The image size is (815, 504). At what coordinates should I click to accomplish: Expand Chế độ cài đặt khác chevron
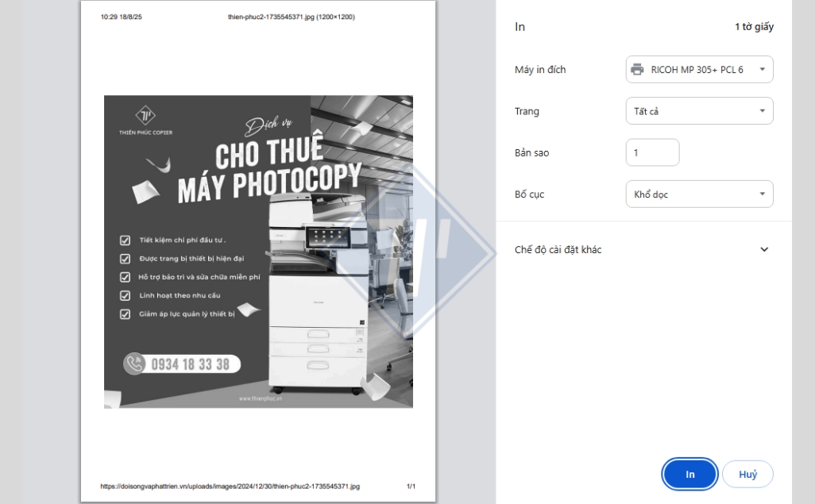[x=764, y=249]
